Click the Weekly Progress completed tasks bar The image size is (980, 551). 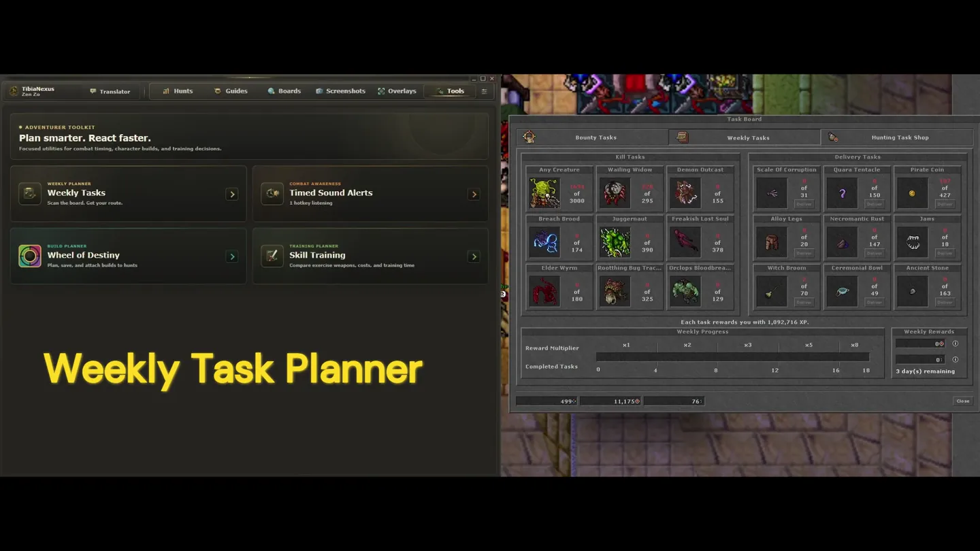point(733,357)
